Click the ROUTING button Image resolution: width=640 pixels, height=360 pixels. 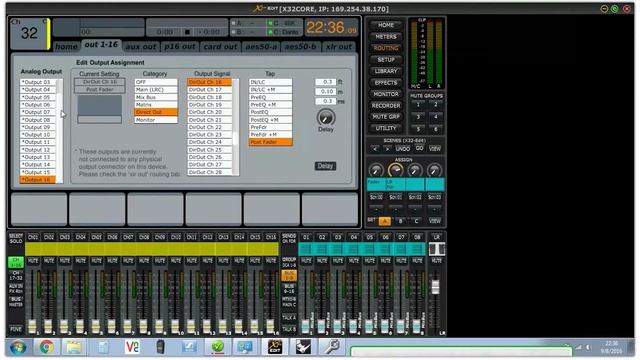click(x=386, y=48)
